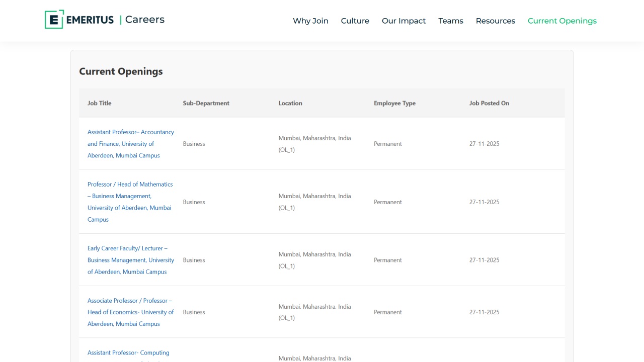Image resolution: width=644 pixels, height=362 pixels.
Task: Sort listings by Location
Action: 290,103
